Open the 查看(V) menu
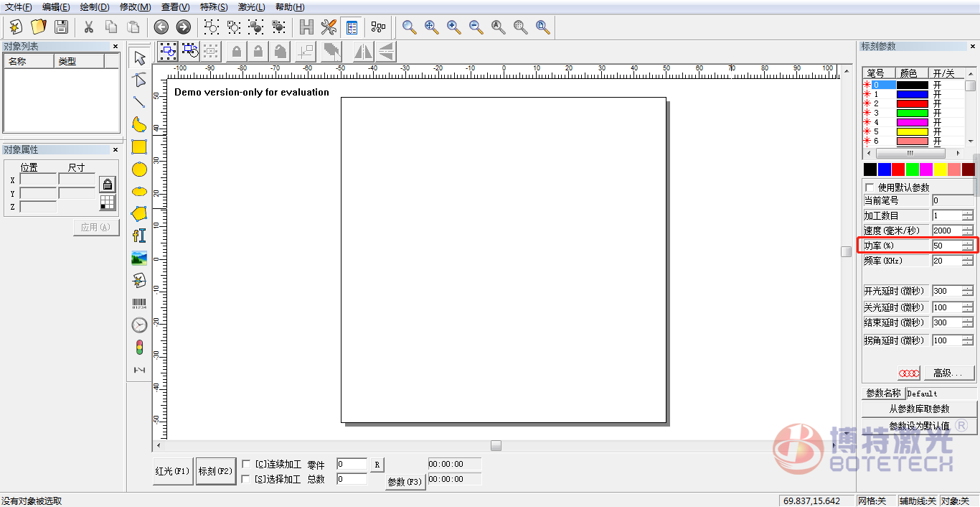Screen dimensions: 980x507 point(175,7)
